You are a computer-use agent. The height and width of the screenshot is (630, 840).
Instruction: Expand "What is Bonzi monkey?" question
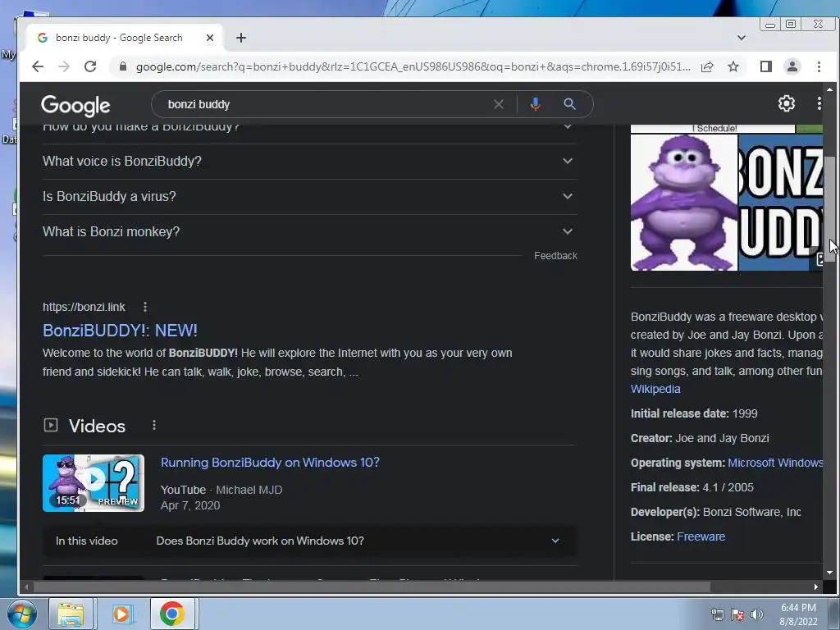[309, 231]
